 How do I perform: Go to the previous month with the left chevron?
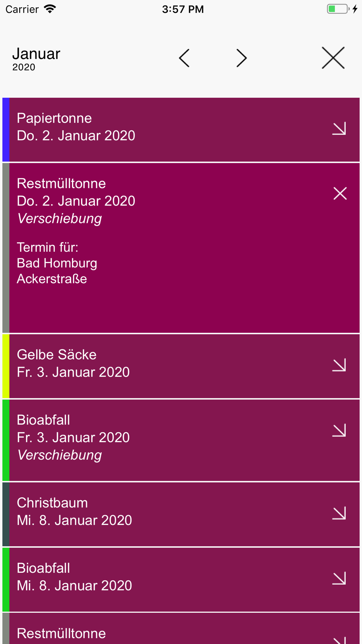[184, 58]
